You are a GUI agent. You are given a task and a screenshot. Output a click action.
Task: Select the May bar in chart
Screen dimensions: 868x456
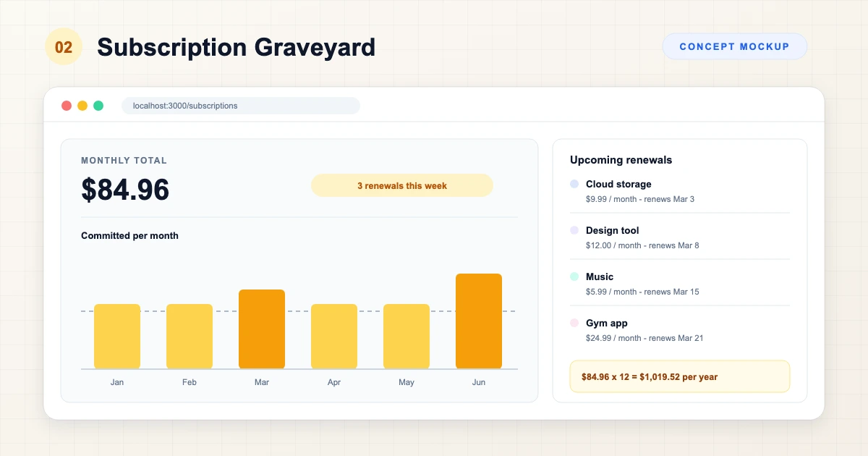click(x=407, y=337)
